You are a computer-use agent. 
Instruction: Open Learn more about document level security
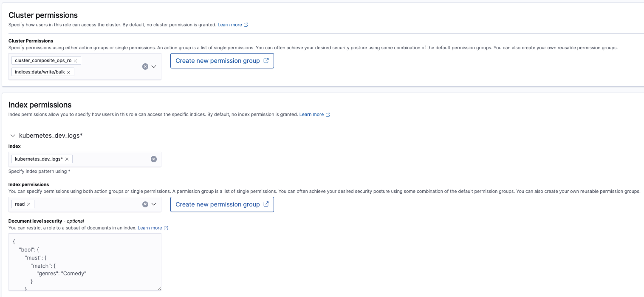click(x=150, y=228)
